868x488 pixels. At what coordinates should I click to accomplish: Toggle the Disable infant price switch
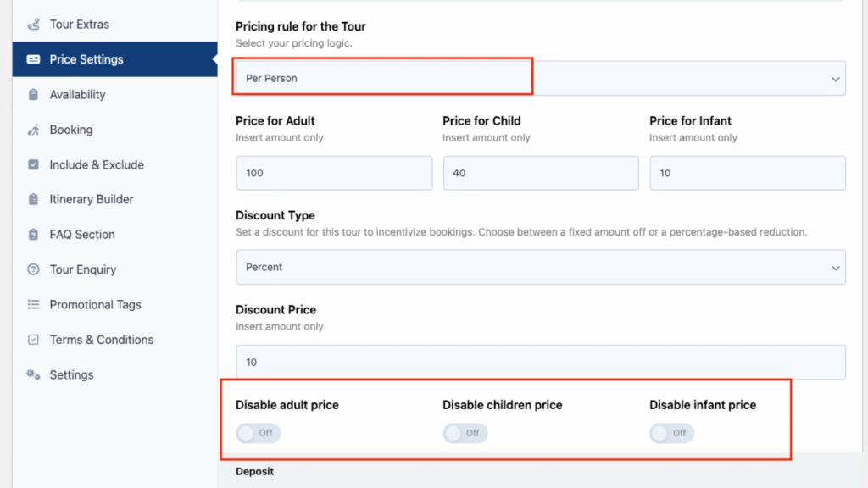tap(671, 433)
